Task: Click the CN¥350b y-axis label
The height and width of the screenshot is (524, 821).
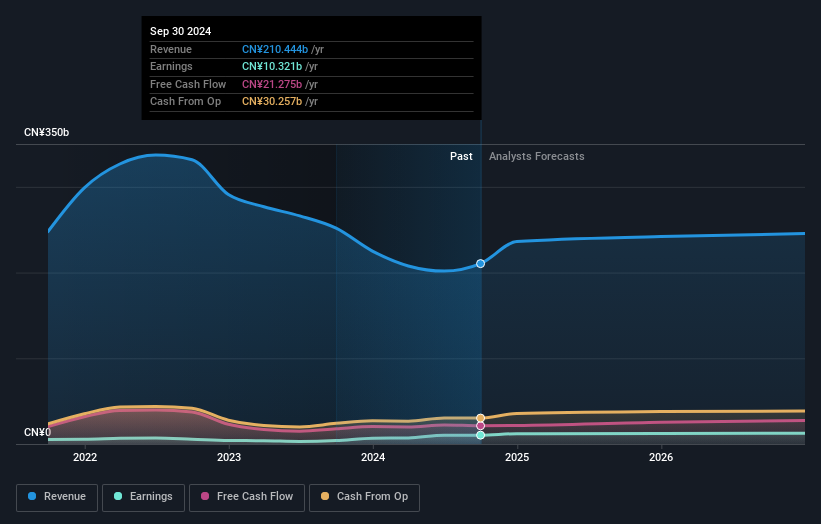Action: click(x=47, y=132)
